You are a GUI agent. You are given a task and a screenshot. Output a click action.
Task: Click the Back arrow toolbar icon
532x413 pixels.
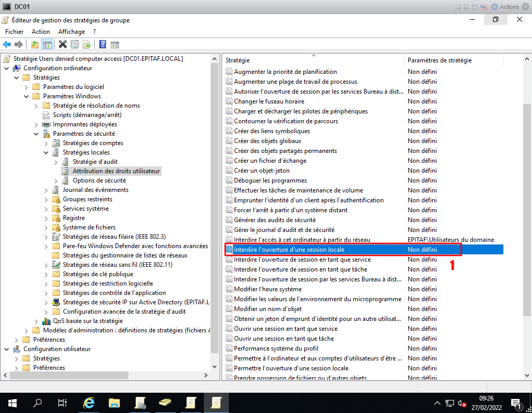tap(7, 45)
